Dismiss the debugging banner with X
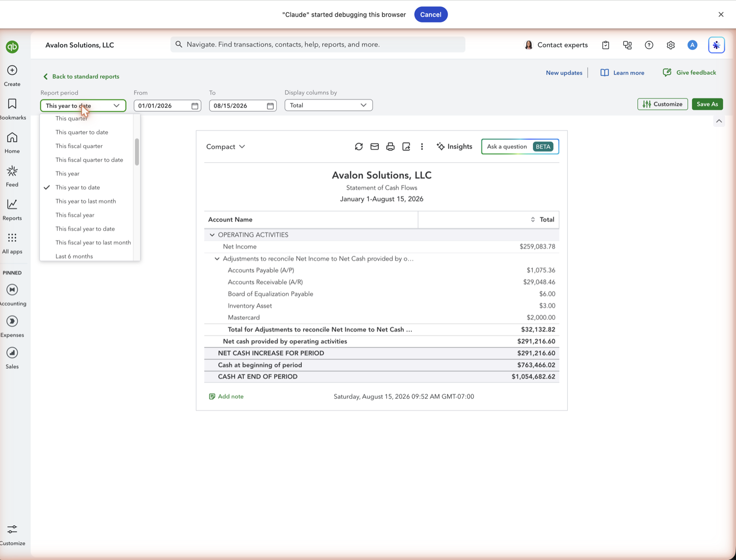The width and height of the screenshot is (736, 560). tap(721, 15)
